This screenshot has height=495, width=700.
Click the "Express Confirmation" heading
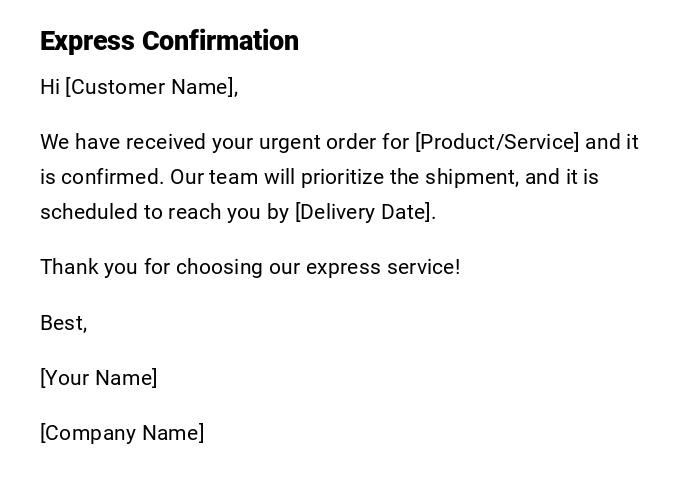pos(169,41)
